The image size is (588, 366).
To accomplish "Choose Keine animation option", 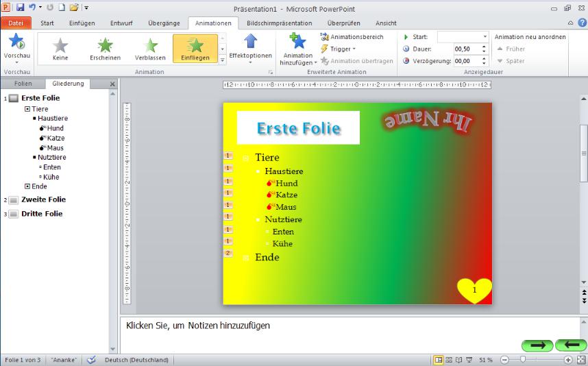I will [x=60, y=46].
